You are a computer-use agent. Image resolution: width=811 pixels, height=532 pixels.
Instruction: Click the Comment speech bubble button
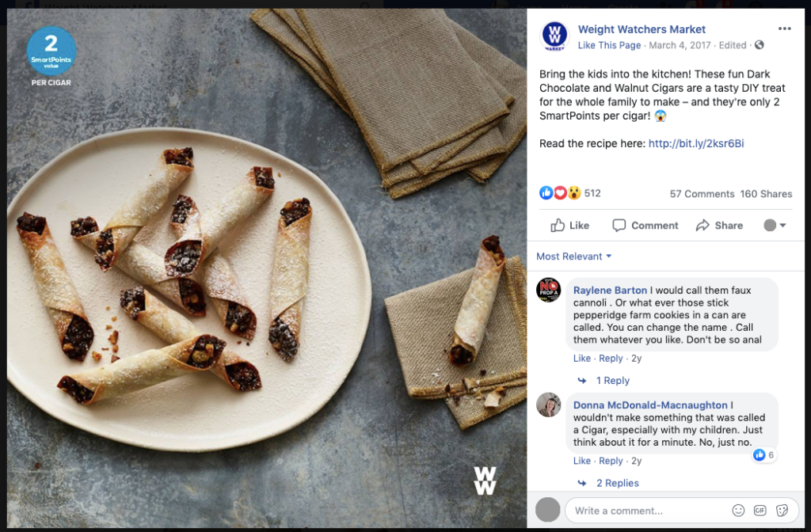(645, 226)
